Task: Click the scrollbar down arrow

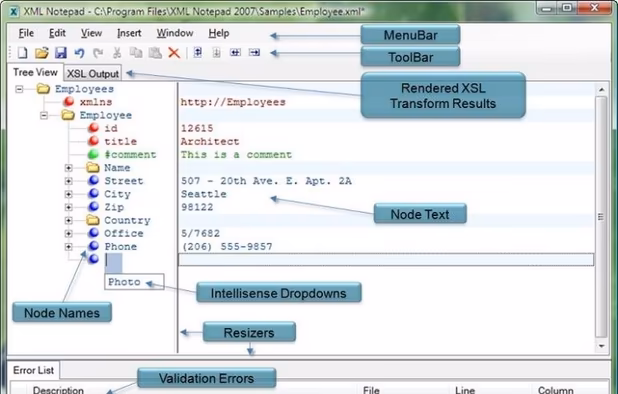Action: (601, 346)
